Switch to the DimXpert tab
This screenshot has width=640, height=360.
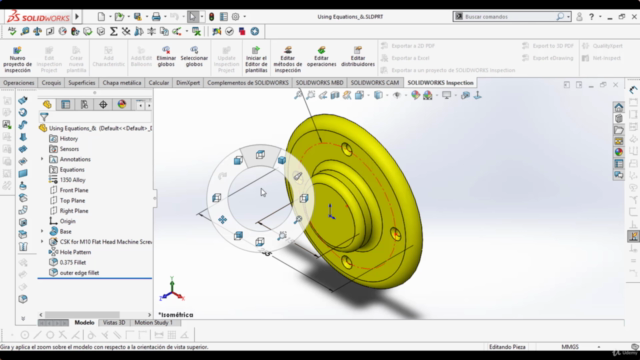pos(188,82)
